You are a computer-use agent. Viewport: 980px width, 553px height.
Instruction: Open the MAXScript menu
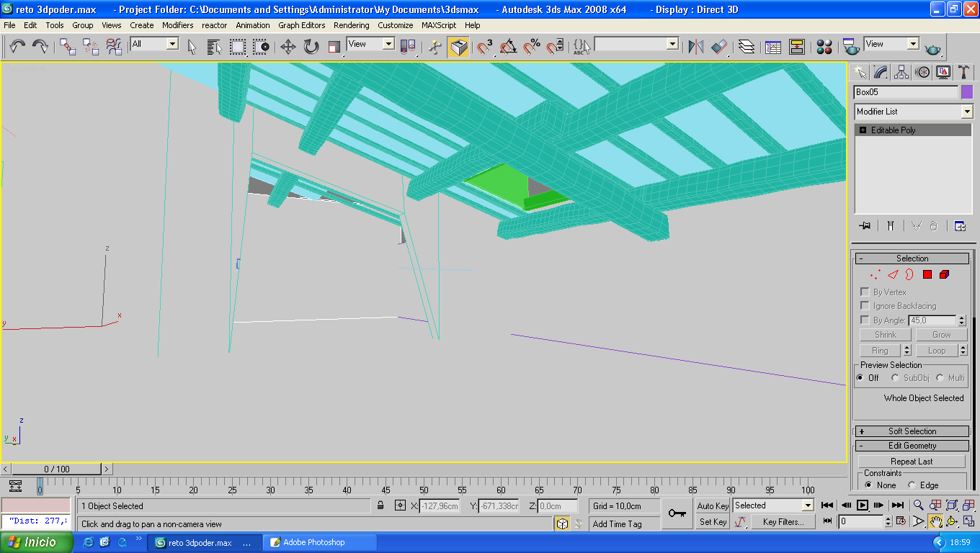click(x=439, y=25)
